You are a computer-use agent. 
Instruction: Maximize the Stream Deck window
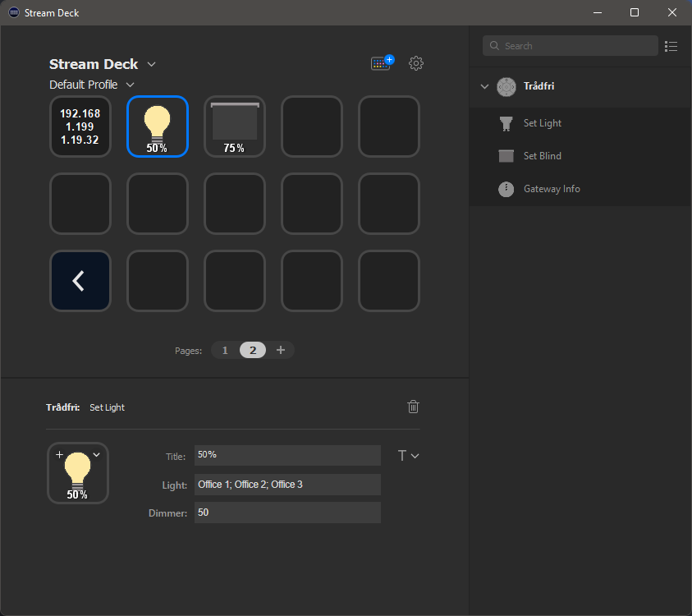click(x=635, y=12)
